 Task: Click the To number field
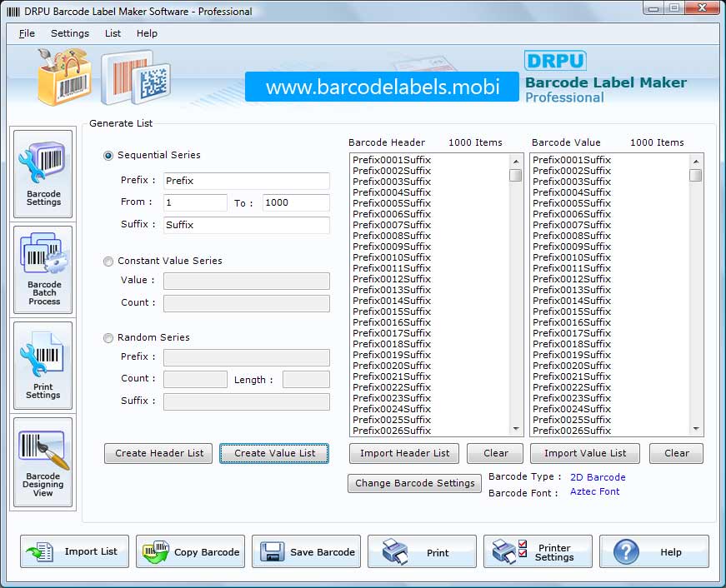tap(296, 202)
